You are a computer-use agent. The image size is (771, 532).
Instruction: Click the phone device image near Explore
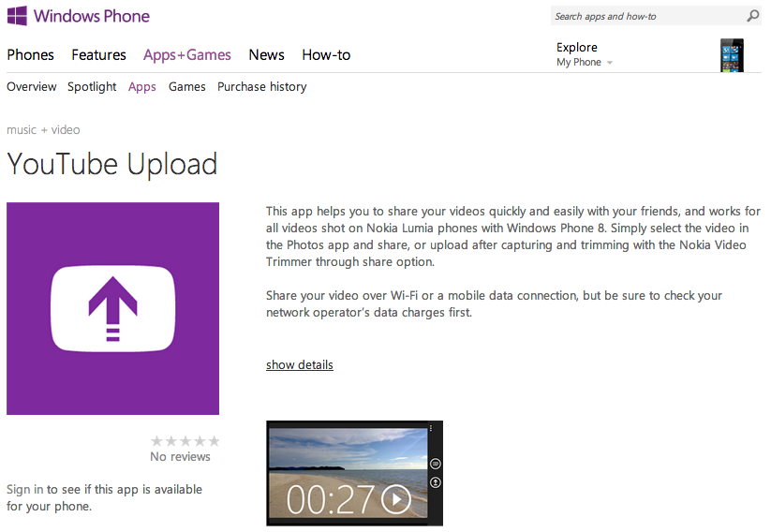pos(732,55)
